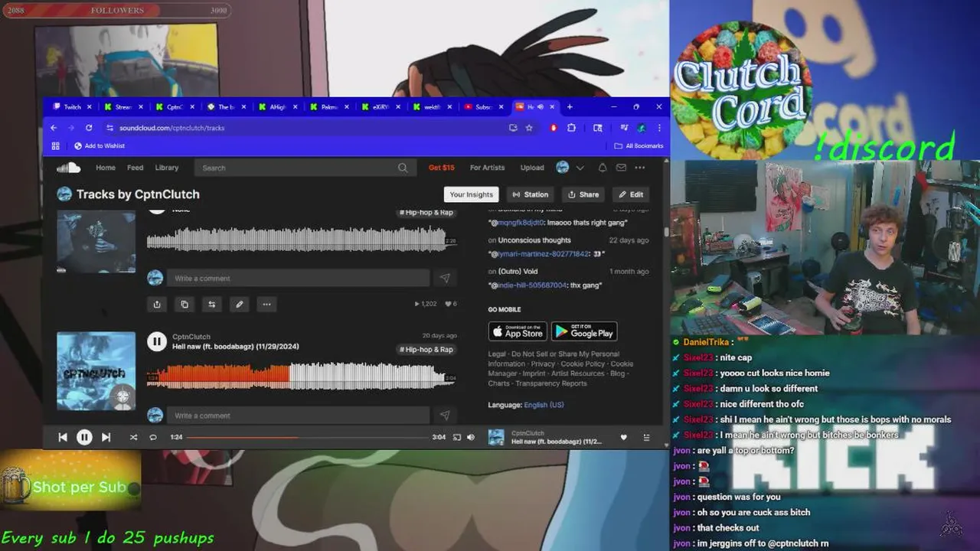The height and width of the screenshot is (551, 980).
Task: Open the browser extensions puzzle icon
Action: point(571,128)
